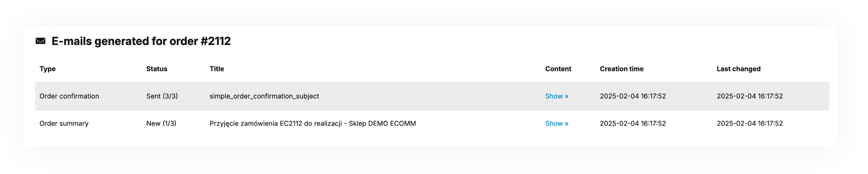This screenshot has height=174, width=868.
Task: Click the "New (1/3)" status cell
Action: [x=161, y=124]
